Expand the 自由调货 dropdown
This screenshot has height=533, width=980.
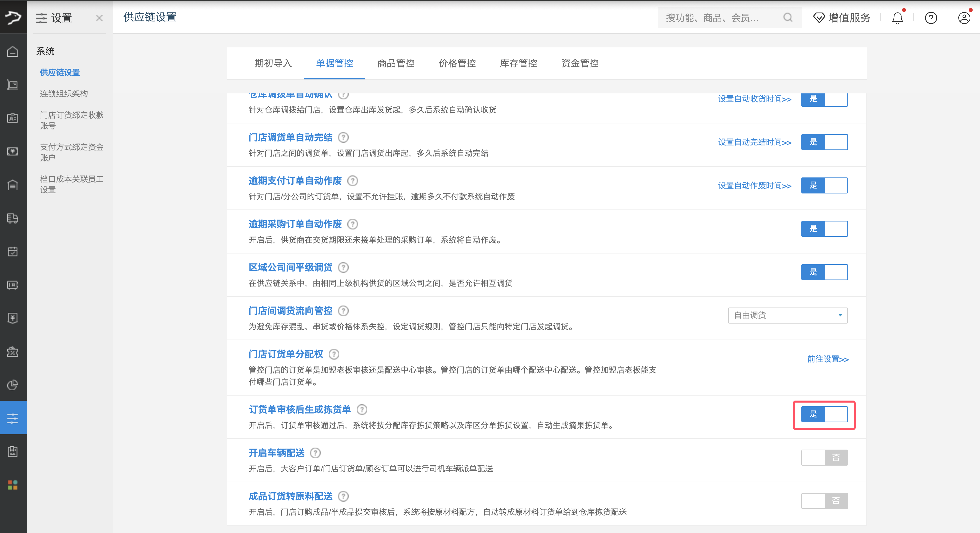click(x=787, y=316)
